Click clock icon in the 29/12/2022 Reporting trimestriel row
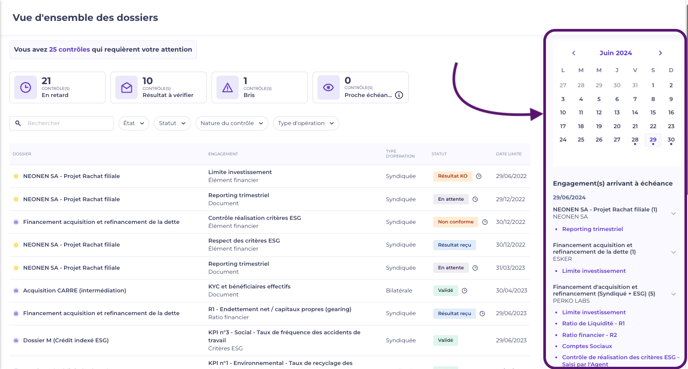 click(475, 199)
